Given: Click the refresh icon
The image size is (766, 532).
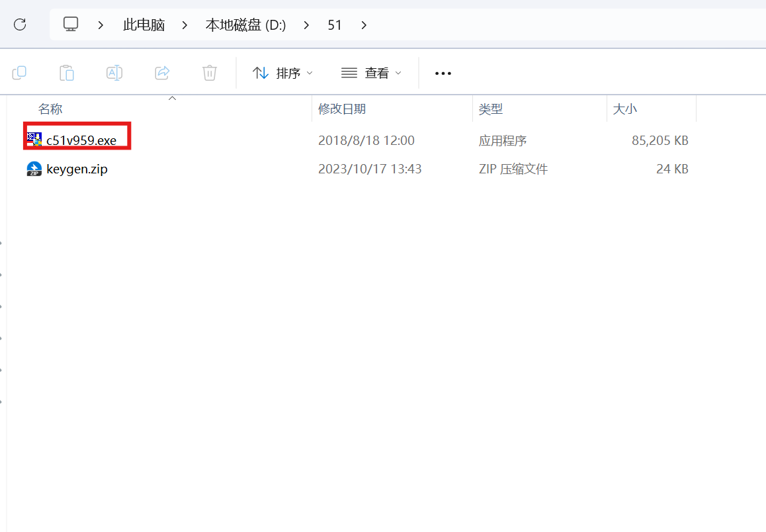Looking at the screenshot, I should point(20,24).
